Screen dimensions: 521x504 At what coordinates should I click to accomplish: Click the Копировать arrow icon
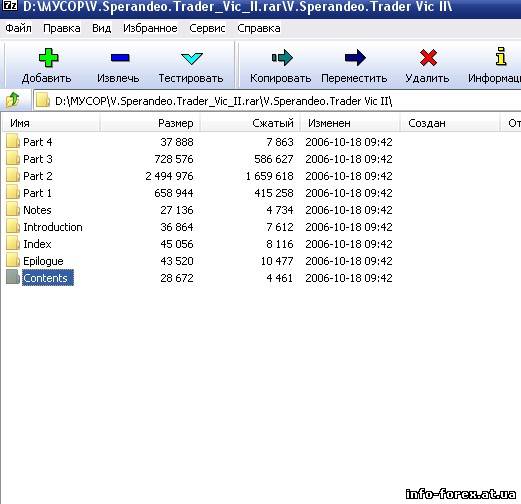[x=282, y=58]
